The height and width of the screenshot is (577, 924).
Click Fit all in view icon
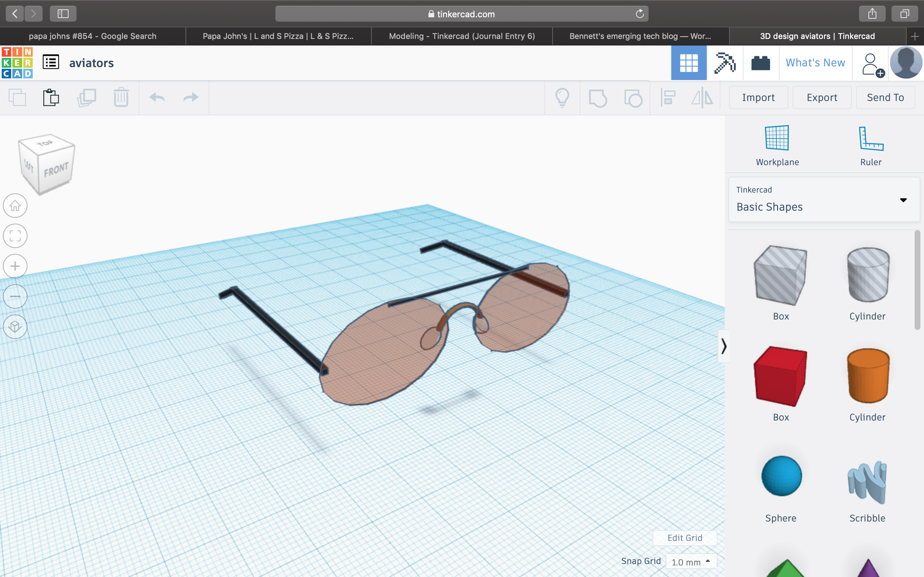click(x=15, y=236)
